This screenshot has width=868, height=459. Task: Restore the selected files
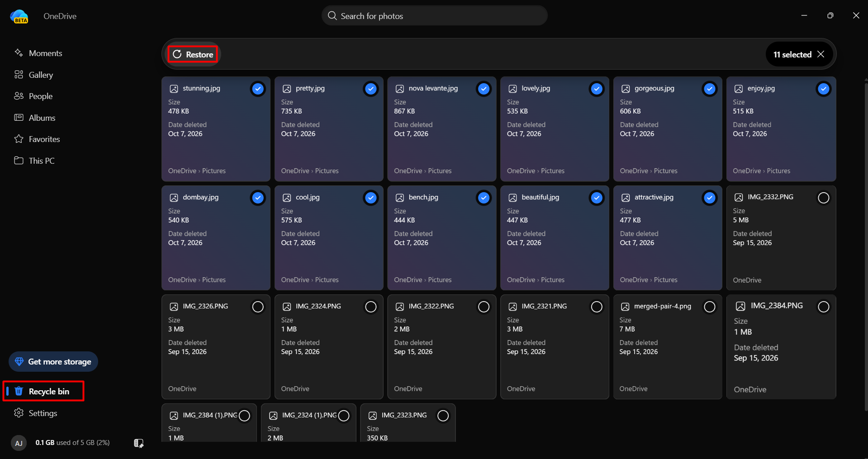tap(193, 54)
